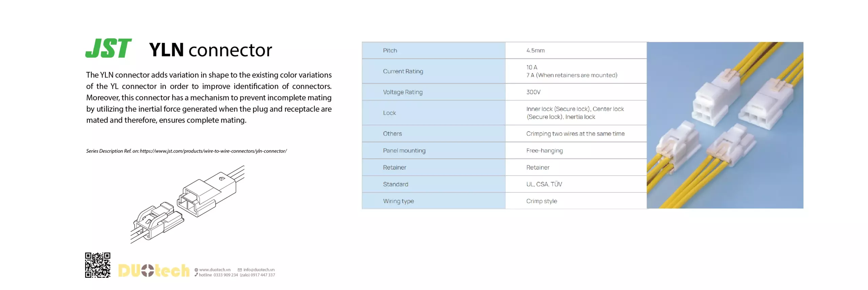868x290 pixels.
Task: Click the YLN connector heading
Action: 210,50
